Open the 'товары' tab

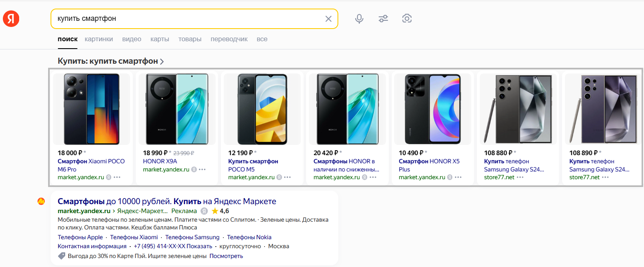[x=190, y=39]
